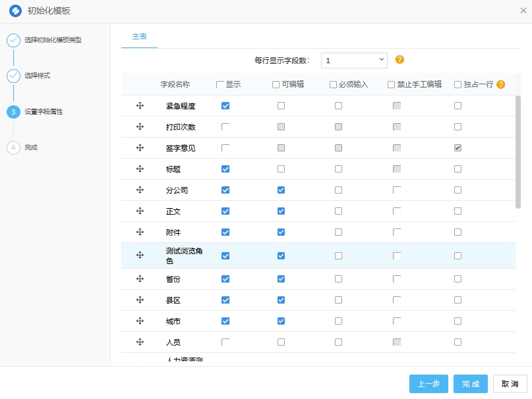Click the help icon next to 独占一行

[501, 84]
